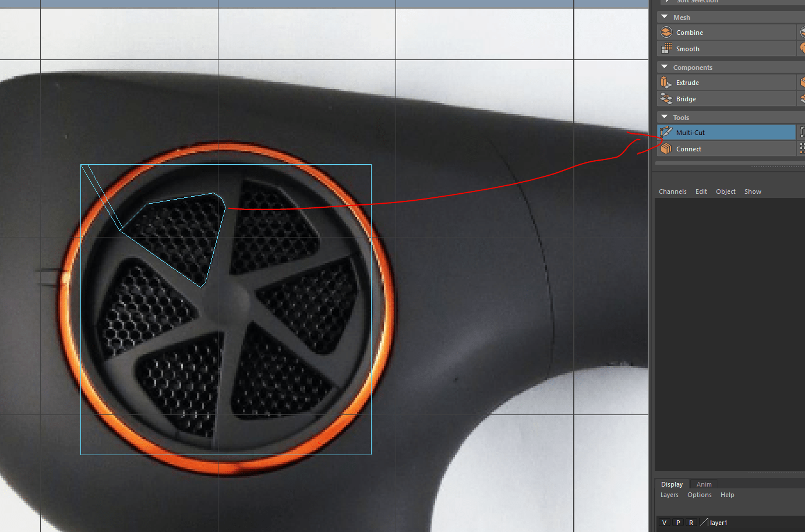805x532 pixels.
Task: Open the Object menu
Action: point(726,191)
